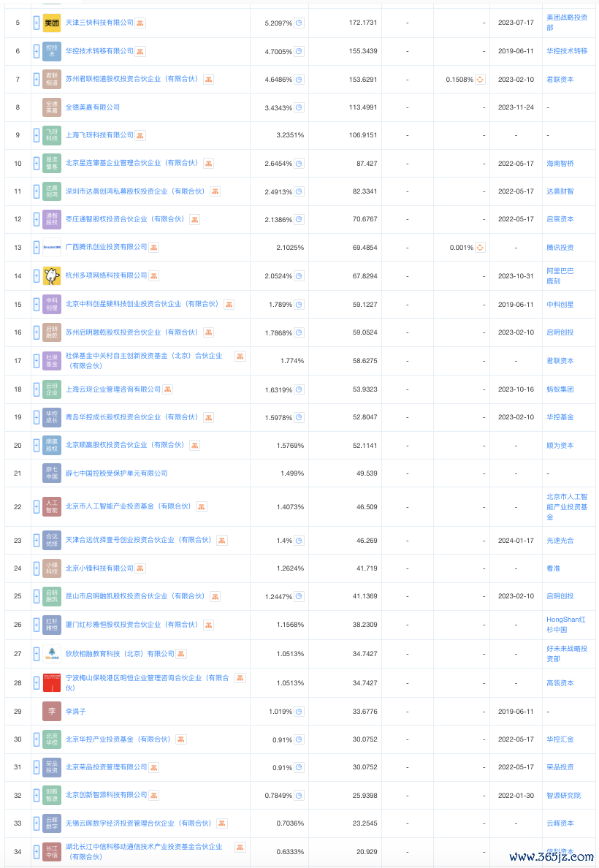This screenshot has width=599, height=868.
Task: Click the 蚂蚁集团 investor link
Action: click(x=560, y=389)
